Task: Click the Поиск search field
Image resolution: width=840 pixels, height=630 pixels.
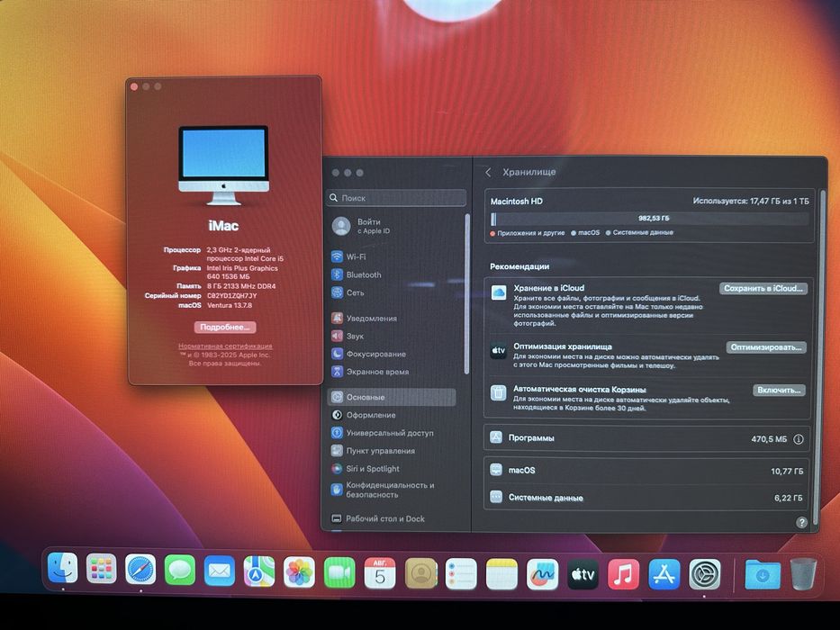Action: pos(396,198)
